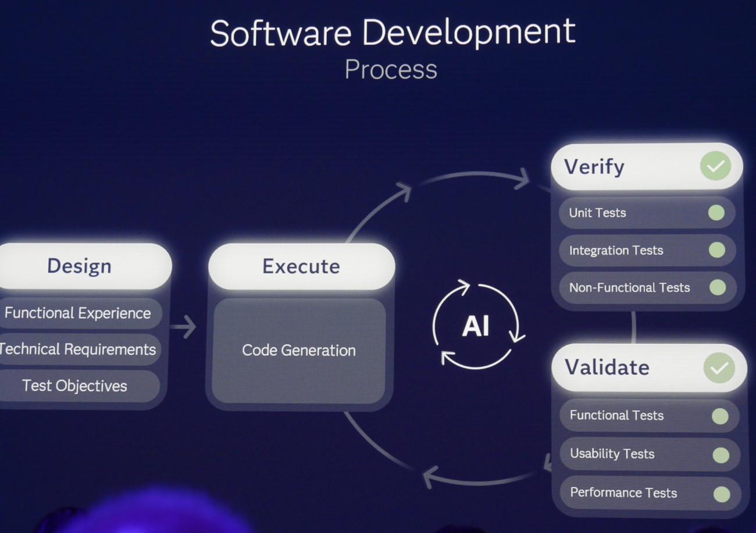Screen dimensions: 756x533
Task: Click the green dot beside Functional Tests
Action: point(720,416)
